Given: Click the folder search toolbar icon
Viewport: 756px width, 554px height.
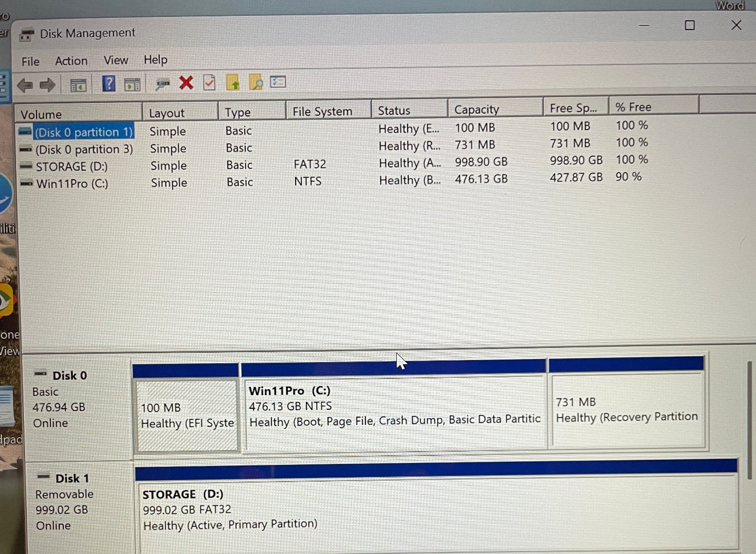Looking at the screenshot, I should click(256, 82).
